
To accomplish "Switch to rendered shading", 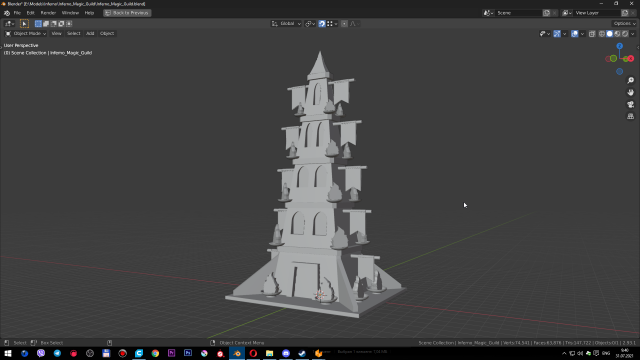I will (625, 34).
